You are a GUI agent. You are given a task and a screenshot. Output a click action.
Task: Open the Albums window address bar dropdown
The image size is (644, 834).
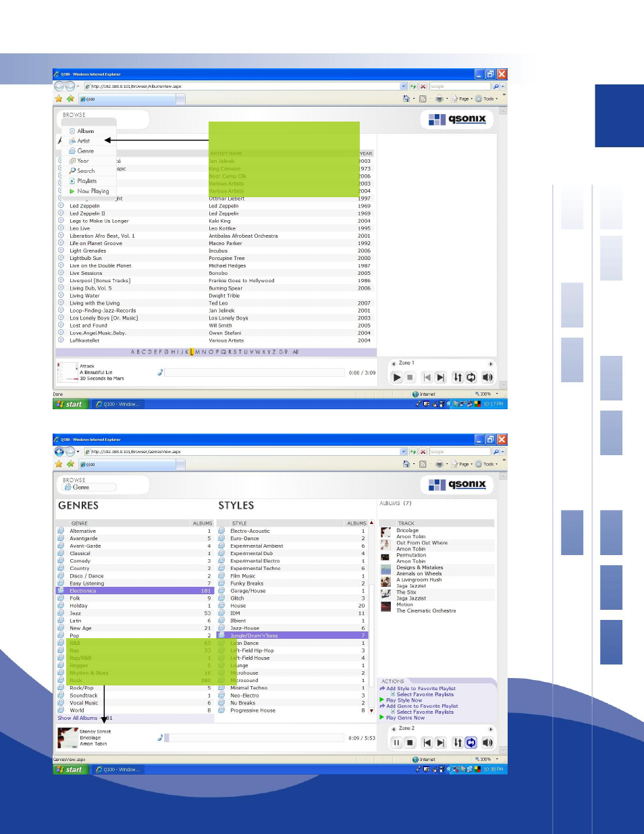[404, 86]
